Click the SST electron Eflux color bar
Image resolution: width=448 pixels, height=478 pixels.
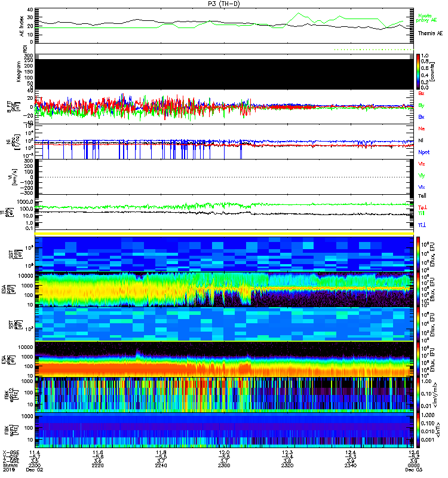(x=418, y=324)
